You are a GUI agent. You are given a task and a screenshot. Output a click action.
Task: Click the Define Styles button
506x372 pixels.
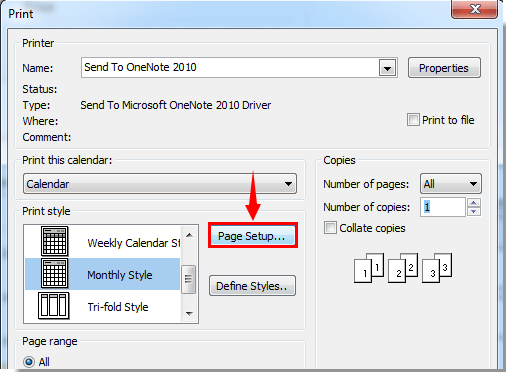(x=252, y=286)
